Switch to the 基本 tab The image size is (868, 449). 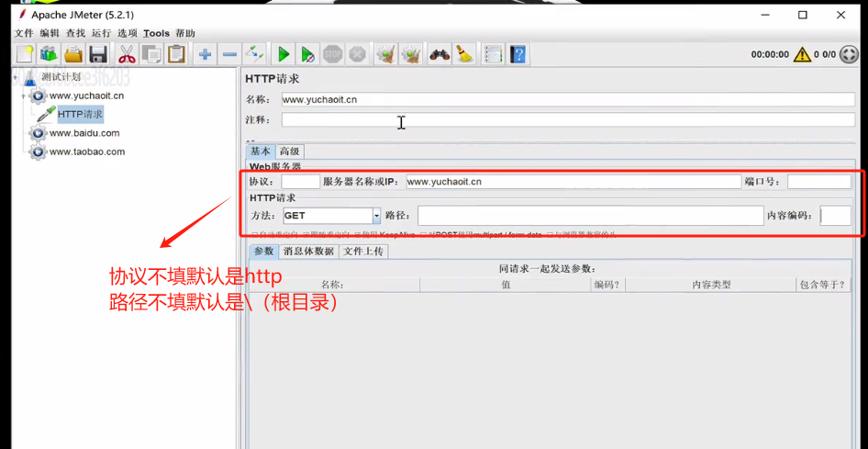pos(261,152)
